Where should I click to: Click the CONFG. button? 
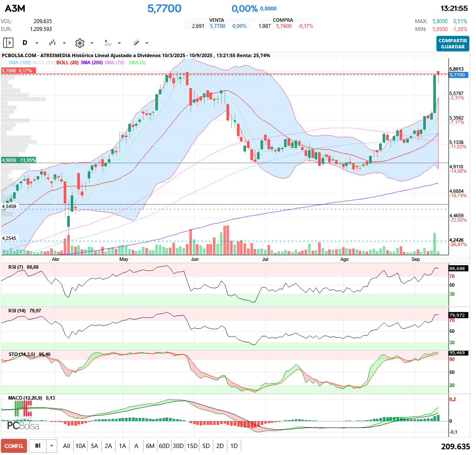(x=14, y=446)
